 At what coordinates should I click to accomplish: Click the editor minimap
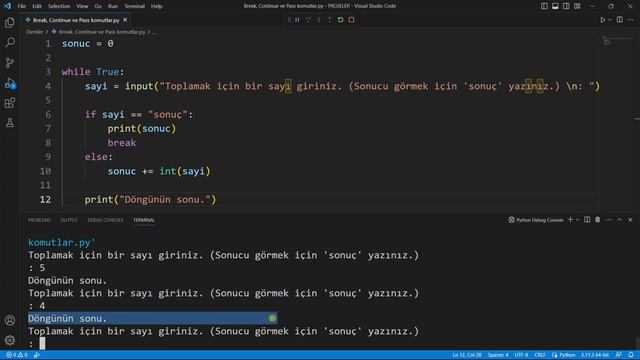point(618,41)
